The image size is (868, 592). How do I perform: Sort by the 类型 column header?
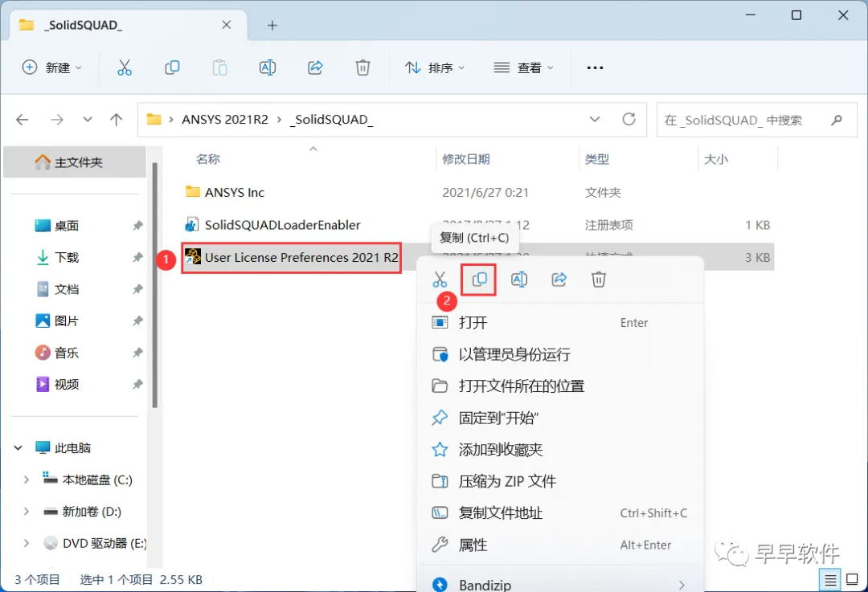pyautogui.click(x=596, y=159)
